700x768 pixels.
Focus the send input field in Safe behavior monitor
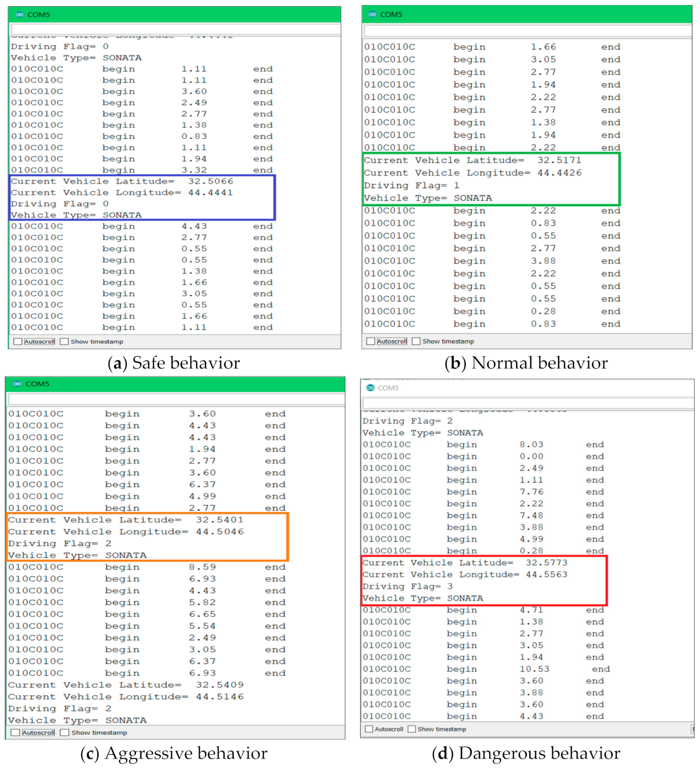175,30
